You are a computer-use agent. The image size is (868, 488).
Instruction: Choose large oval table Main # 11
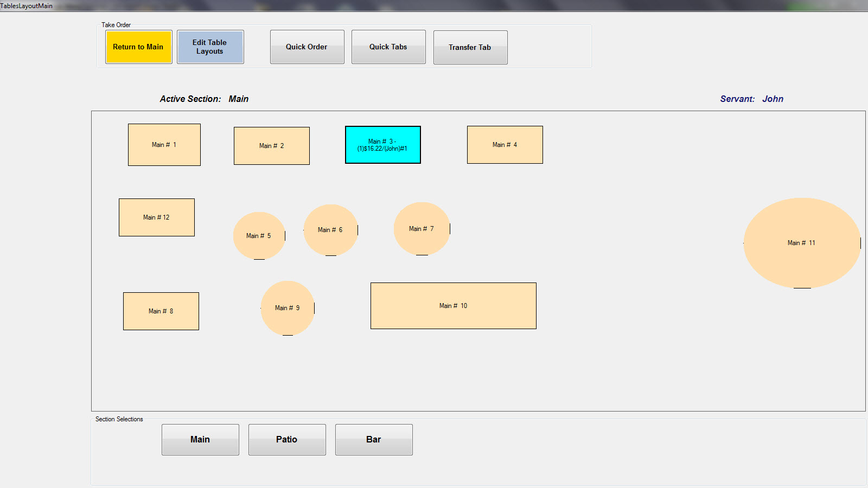[802, 243]
